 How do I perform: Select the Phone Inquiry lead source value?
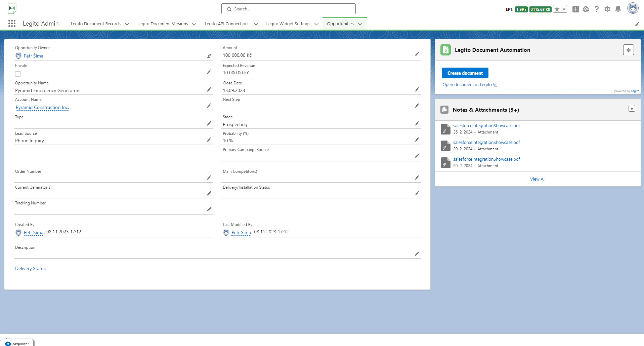coord(30,141)
